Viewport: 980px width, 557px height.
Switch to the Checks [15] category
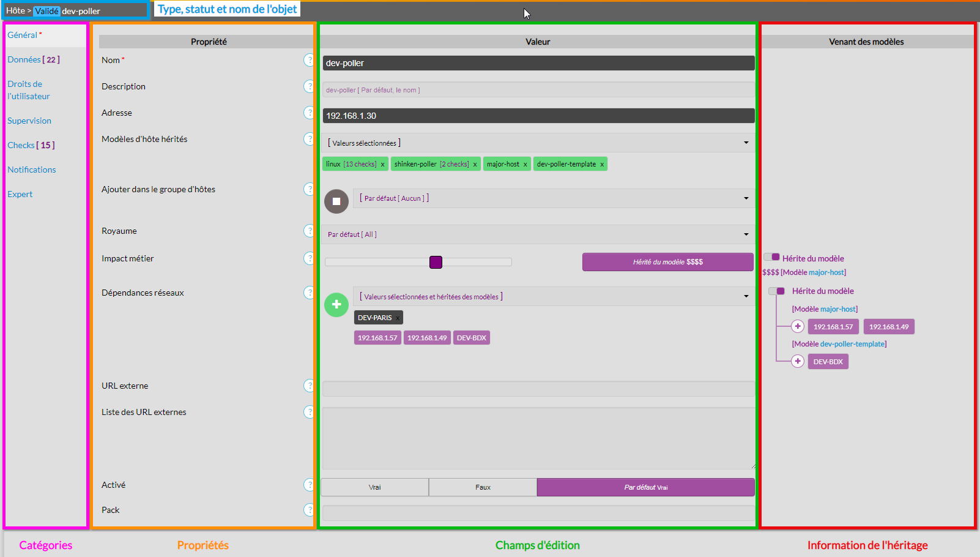tap(31, 145)
